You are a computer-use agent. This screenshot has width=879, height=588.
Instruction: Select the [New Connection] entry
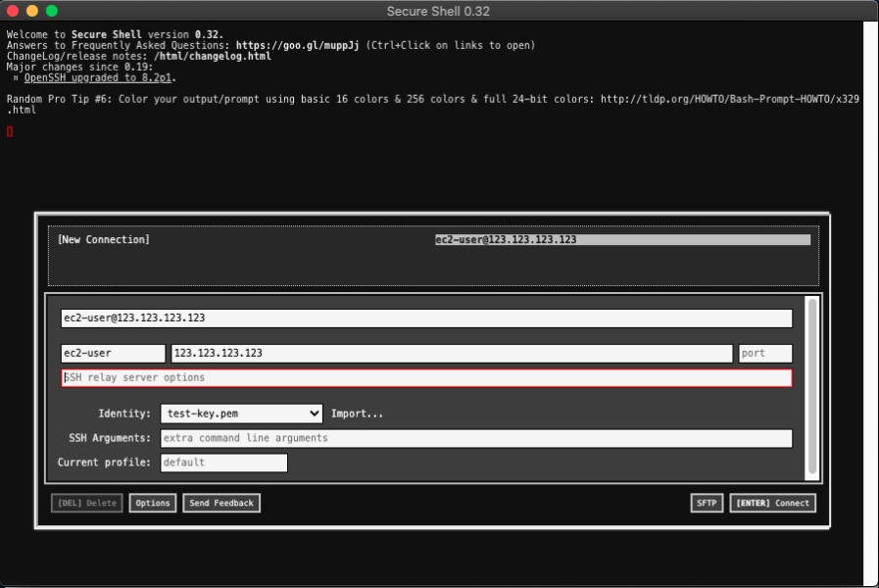pos(104,239)
